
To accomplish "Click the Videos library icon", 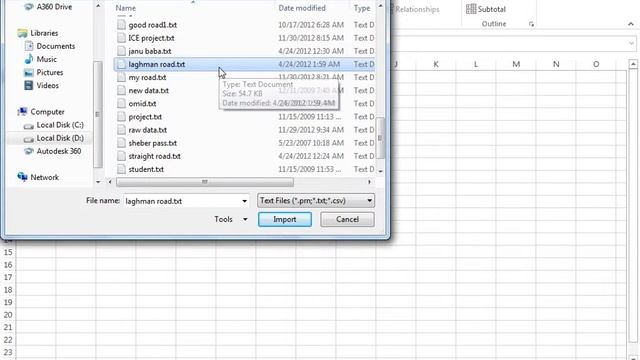I will click(29, 85).
